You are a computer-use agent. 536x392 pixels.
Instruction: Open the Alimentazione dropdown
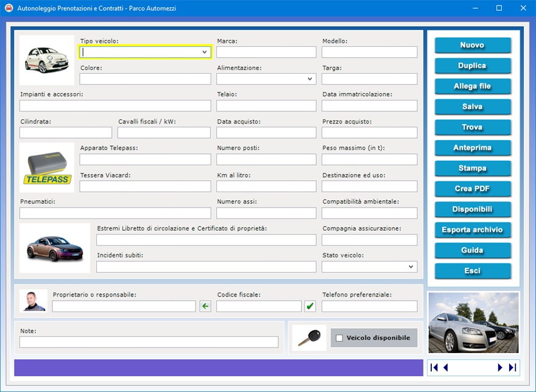tap(309, 79)
